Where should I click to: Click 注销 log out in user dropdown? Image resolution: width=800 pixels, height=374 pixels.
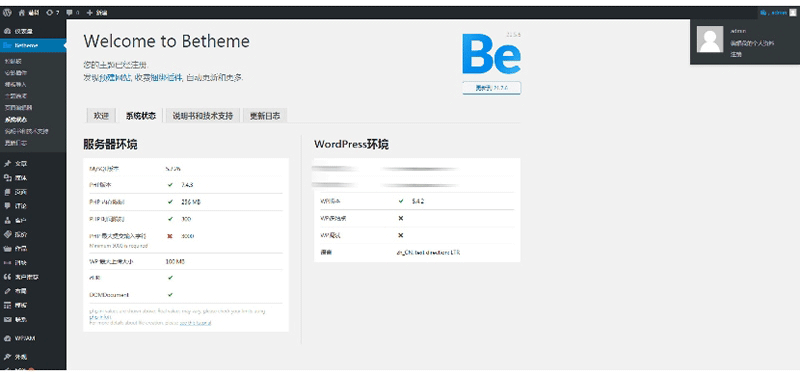[x=736, y=54]
